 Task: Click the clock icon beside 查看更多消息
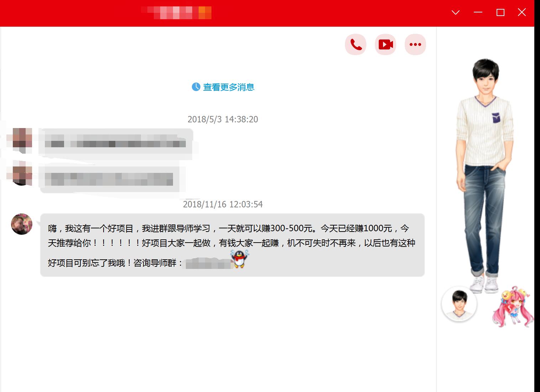(196, 87)
